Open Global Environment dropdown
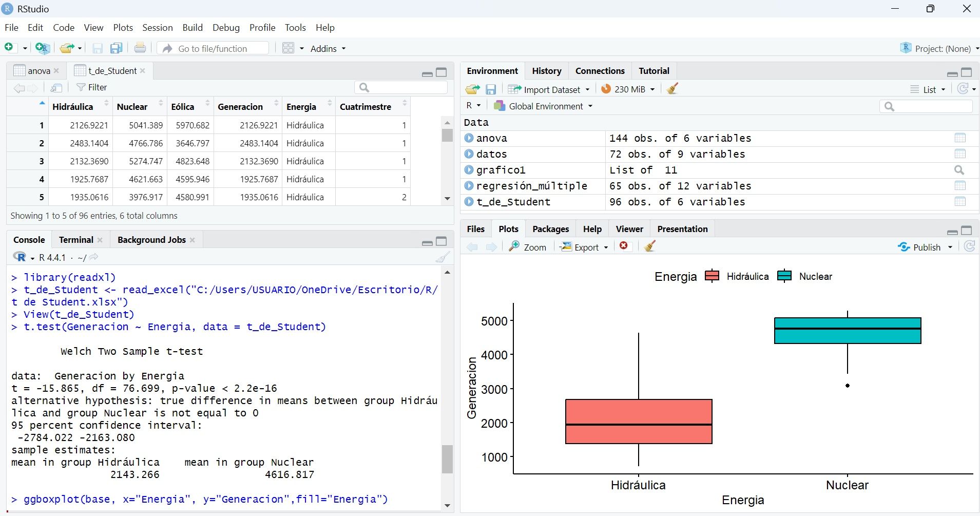 point(543,106)
